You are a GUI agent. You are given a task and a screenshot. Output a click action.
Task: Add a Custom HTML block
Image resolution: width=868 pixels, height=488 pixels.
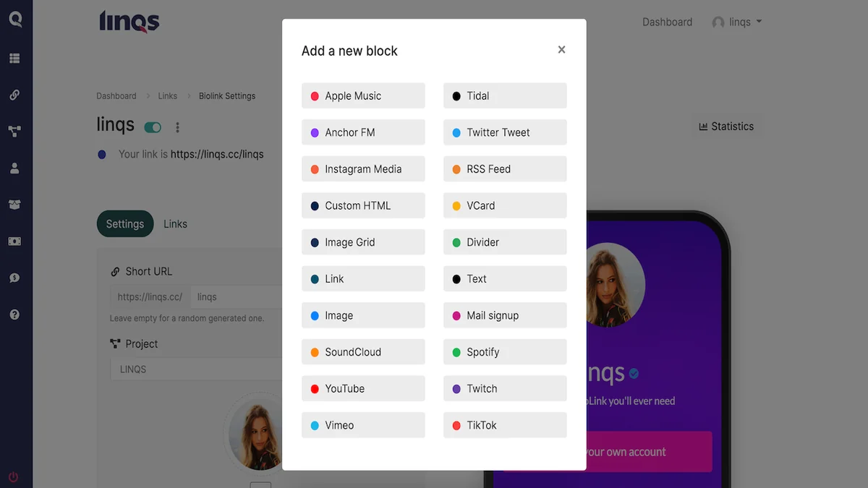click(x=363, y=205)
